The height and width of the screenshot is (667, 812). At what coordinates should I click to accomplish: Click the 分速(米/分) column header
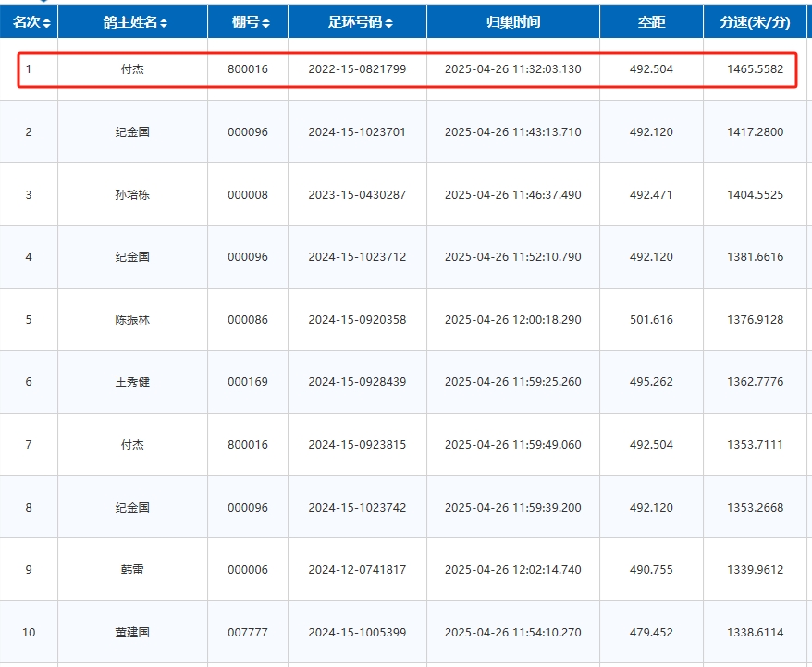tap(756, 21)
